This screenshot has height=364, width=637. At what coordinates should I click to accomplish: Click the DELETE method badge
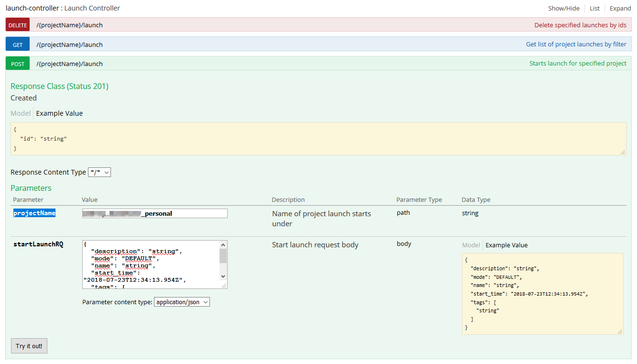pyautogui.click(x=17, y=24)
